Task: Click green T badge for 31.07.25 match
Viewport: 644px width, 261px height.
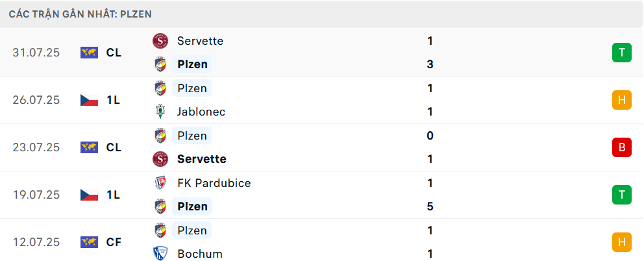Action: (622, 53)
